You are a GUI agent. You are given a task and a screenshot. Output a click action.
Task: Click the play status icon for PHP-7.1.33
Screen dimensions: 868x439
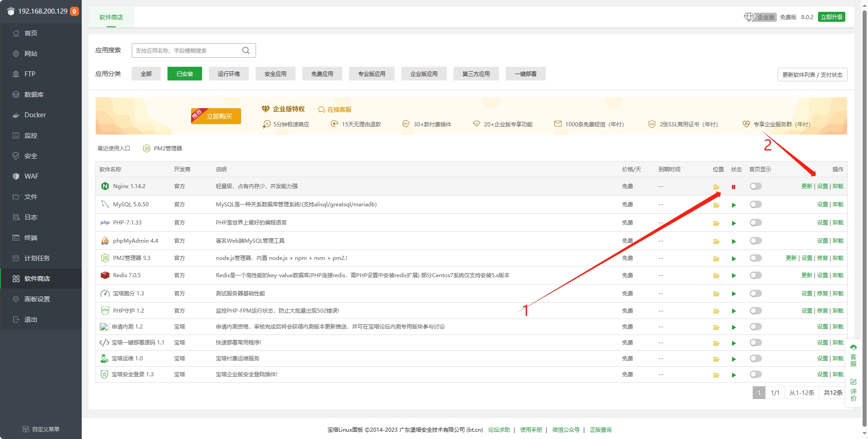pyautogui.click(x=734, y=223)
